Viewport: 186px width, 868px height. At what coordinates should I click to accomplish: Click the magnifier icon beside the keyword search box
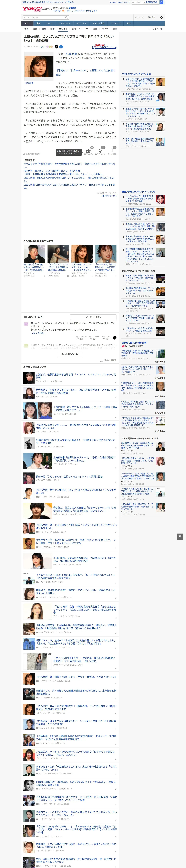click(66, 18)
